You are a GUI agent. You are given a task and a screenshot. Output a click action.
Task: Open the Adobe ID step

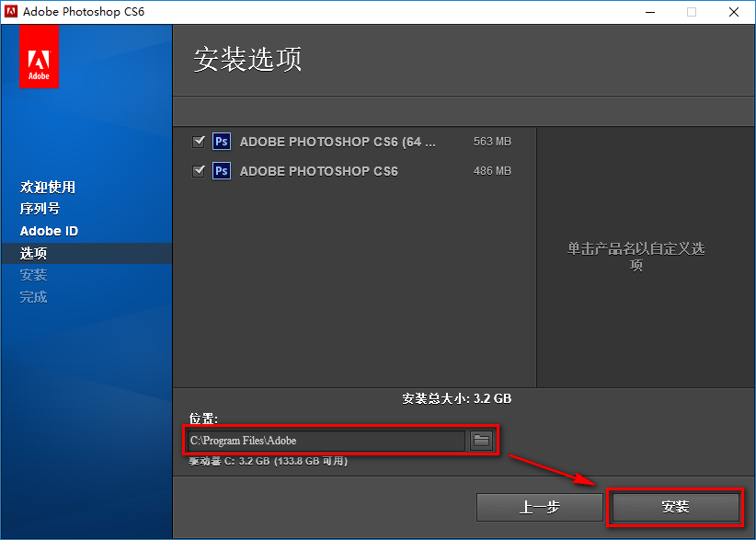point(48,231)
